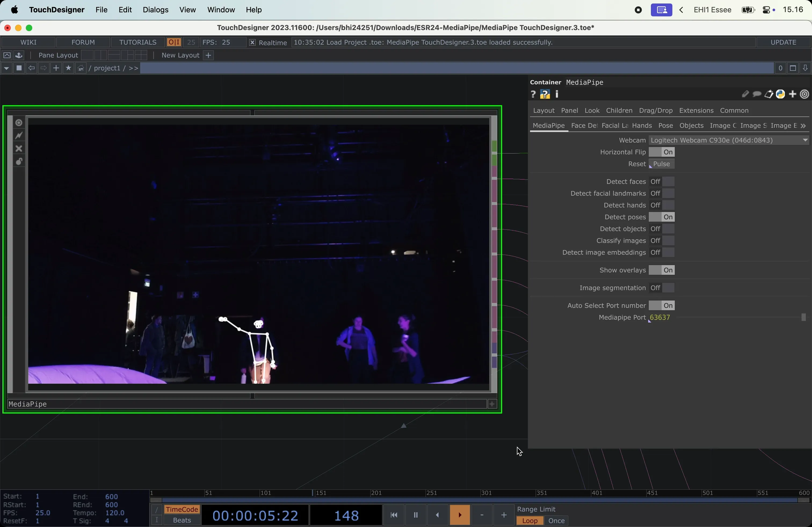This screenshot has height=527, width=812.
Task: Click the save layout tray icon
Action: coord(19,55)
